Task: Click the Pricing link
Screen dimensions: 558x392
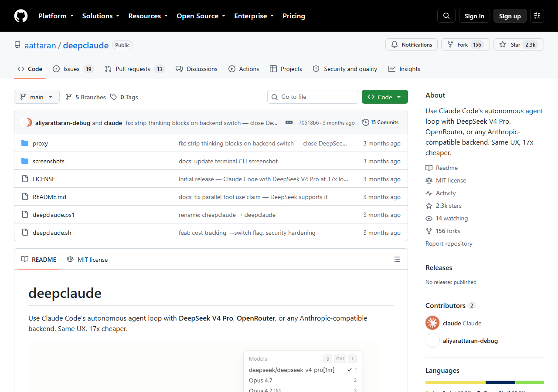Action: click(294, 16)
